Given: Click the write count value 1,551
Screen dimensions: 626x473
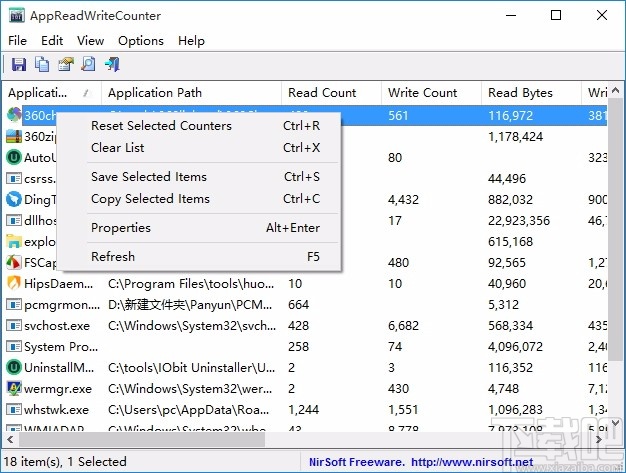Looking at the screenshot, I should (403, 410).
